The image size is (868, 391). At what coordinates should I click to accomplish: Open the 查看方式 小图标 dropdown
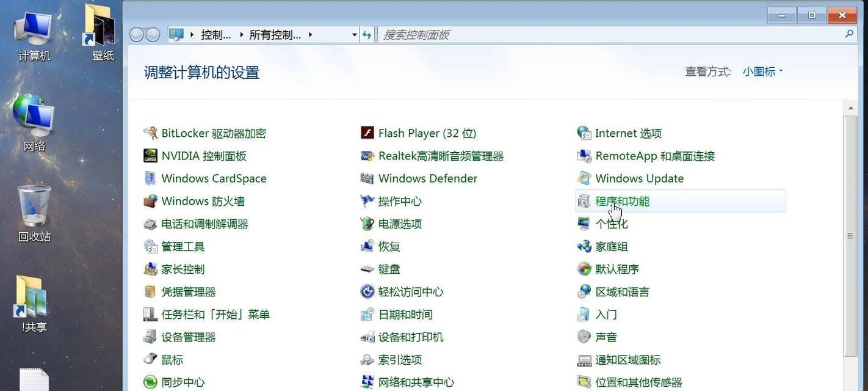coord(762,71)
